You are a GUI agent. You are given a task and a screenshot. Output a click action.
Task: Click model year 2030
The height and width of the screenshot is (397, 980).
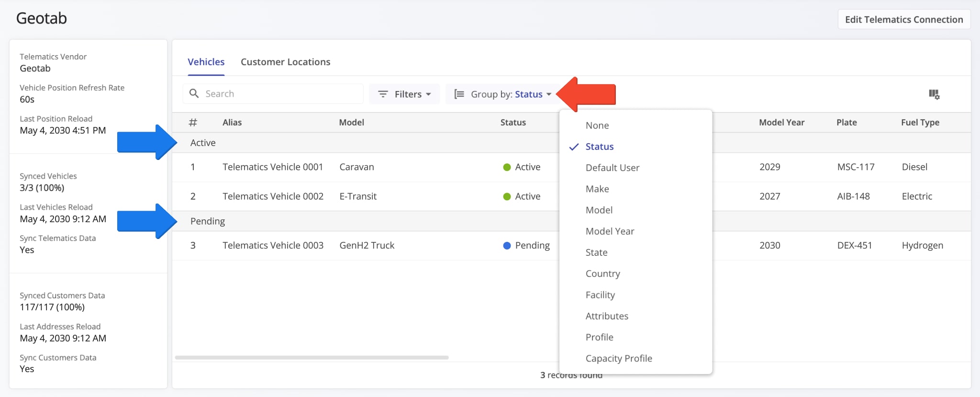(770, 246)
